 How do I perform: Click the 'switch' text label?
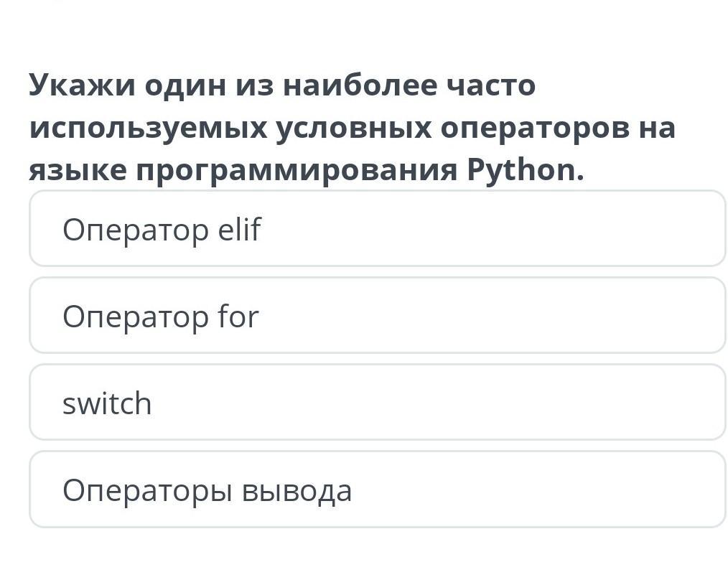107,403
